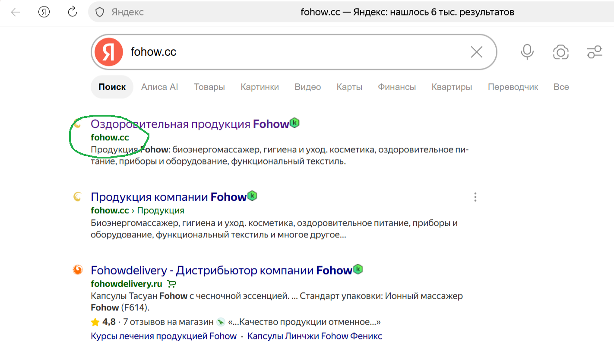Open the Видео tab

click(307, 87)
